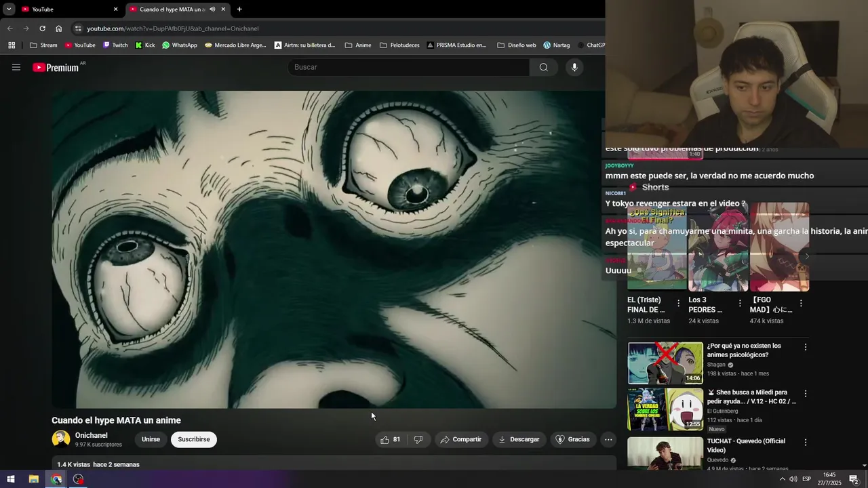Click the browser home button
Screen dimensions: 868x488
58,28
